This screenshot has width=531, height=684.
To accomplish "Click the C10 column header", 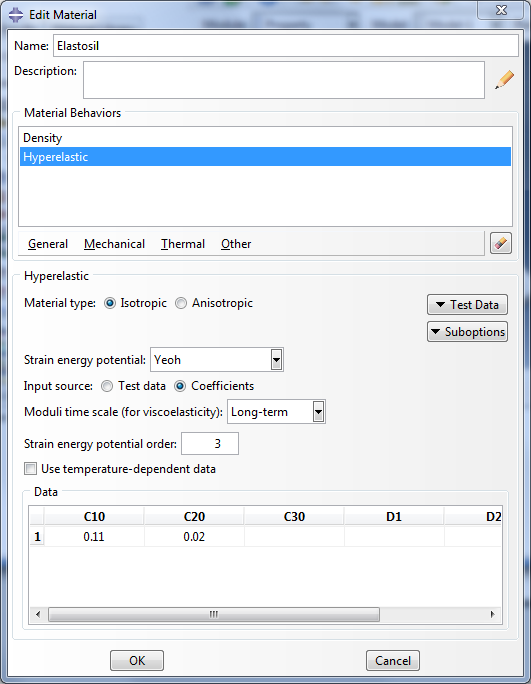I will [94, 516].
